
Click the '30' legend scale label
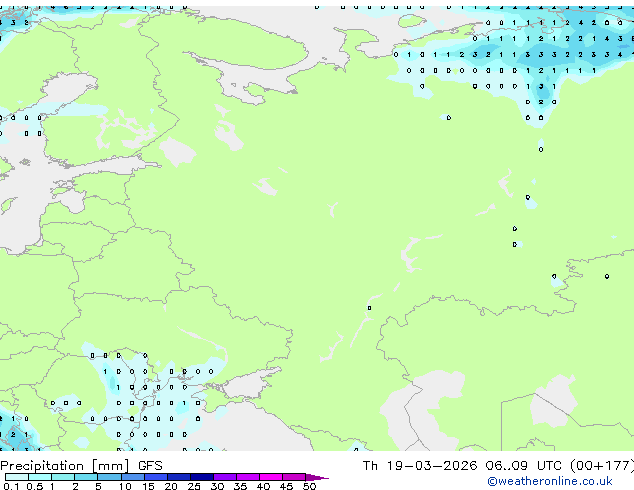click(x=217, y=486)
